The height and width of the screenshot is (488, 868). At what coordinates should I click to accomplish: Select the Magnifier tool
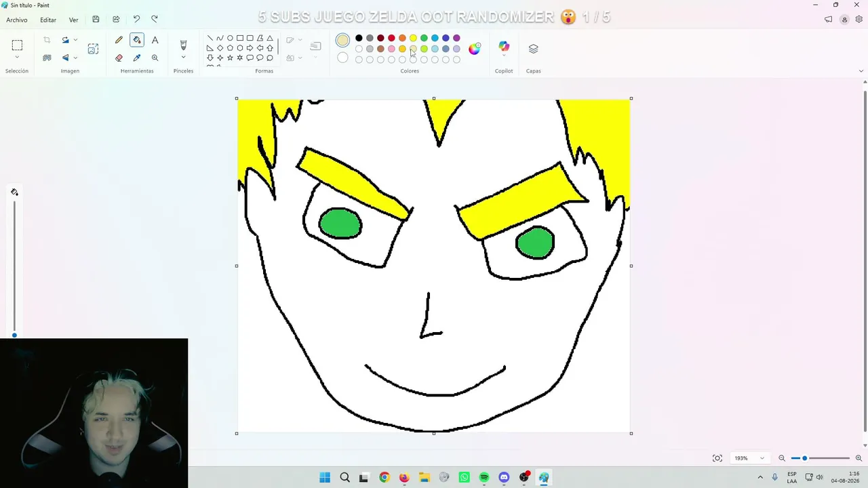[x=155, y=58]
